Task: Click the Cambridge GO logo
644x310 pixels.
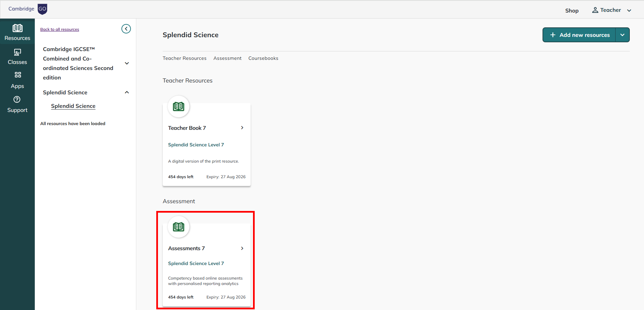Action: point(28,9)
